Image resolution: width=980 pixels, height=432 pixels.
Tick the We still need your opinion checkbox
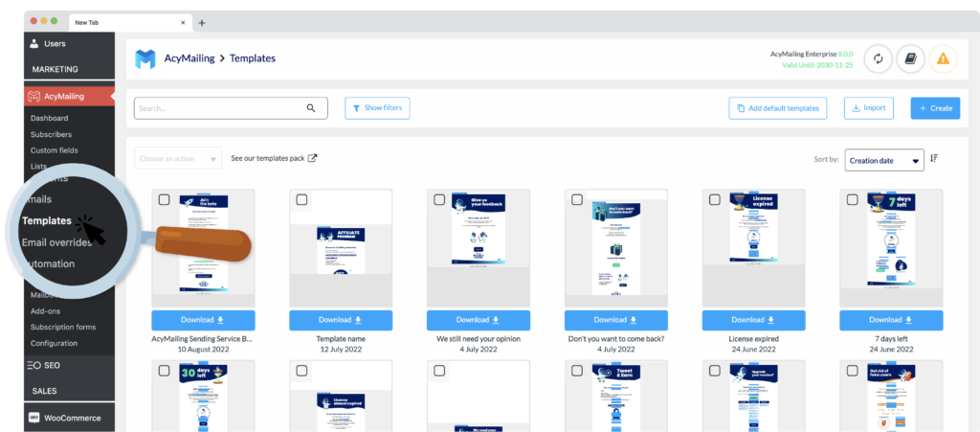point(439,199)
